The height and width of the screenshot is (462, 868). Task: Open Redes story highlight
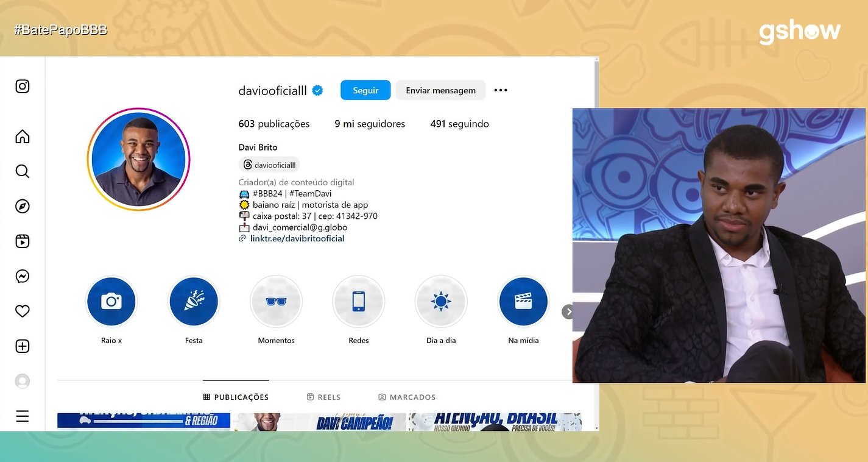tap(359, 302)
